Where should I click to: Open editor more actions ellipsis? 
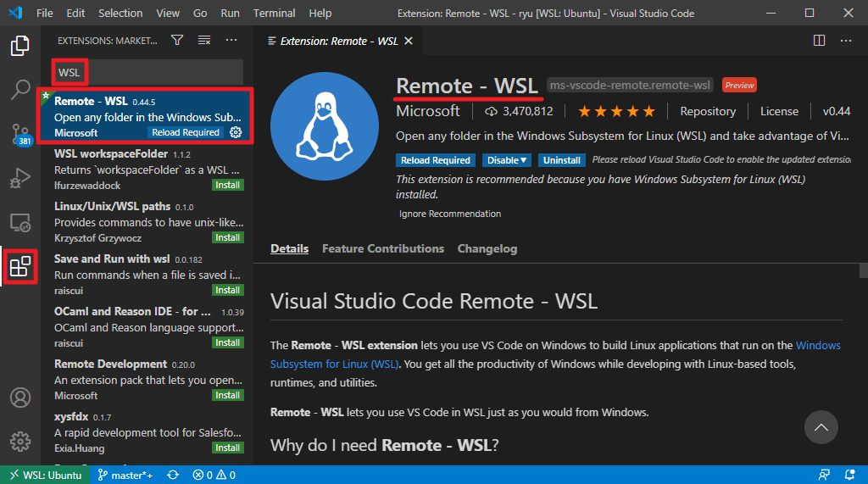point(846,41)
